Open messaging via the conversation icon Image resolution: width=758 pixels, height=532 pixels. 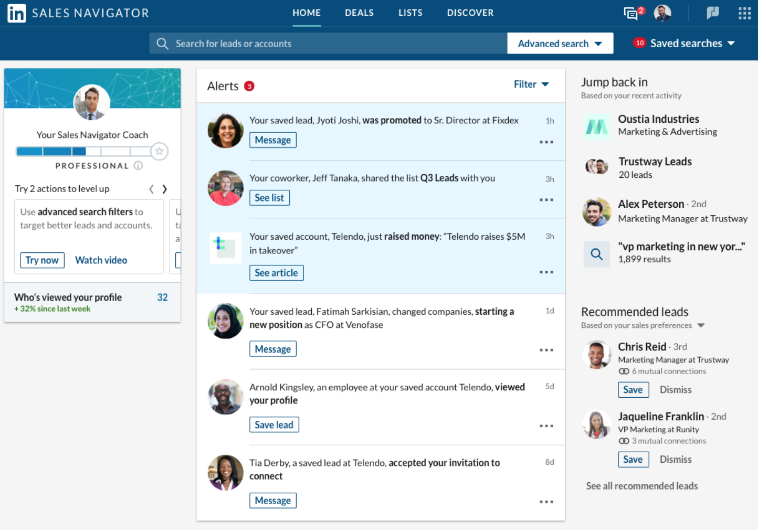630,13
